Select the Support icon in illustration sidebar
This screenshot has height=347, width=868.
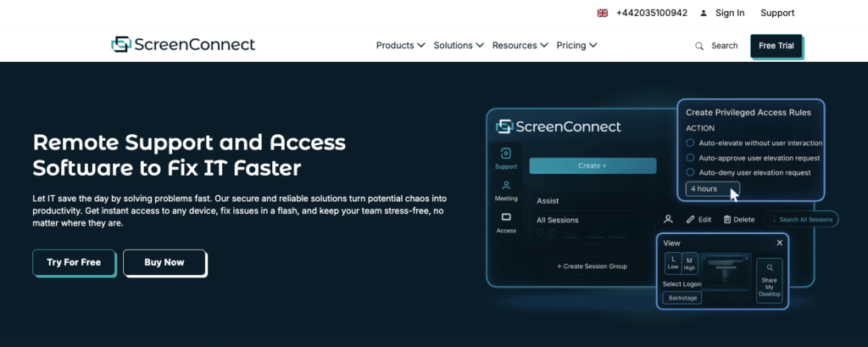[506, 154]
